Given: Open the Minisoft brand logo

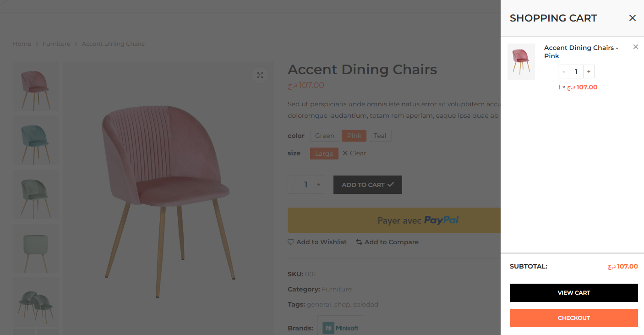Looking at the screenshot, I should (340, 327).
